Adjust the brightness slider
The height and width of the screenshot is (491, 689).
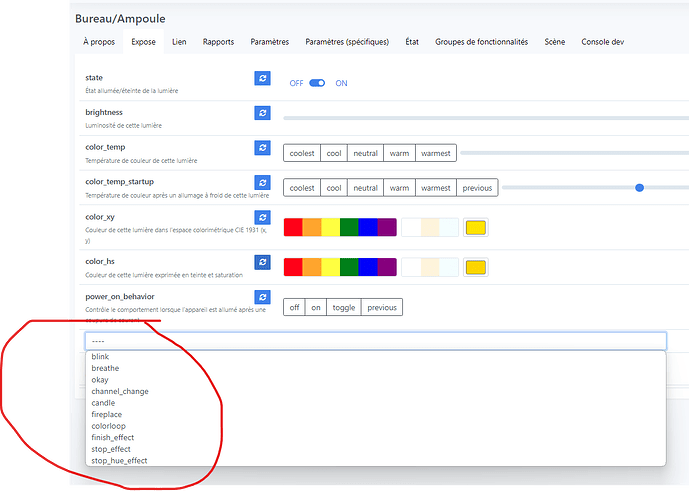click(x=486, y=118)
